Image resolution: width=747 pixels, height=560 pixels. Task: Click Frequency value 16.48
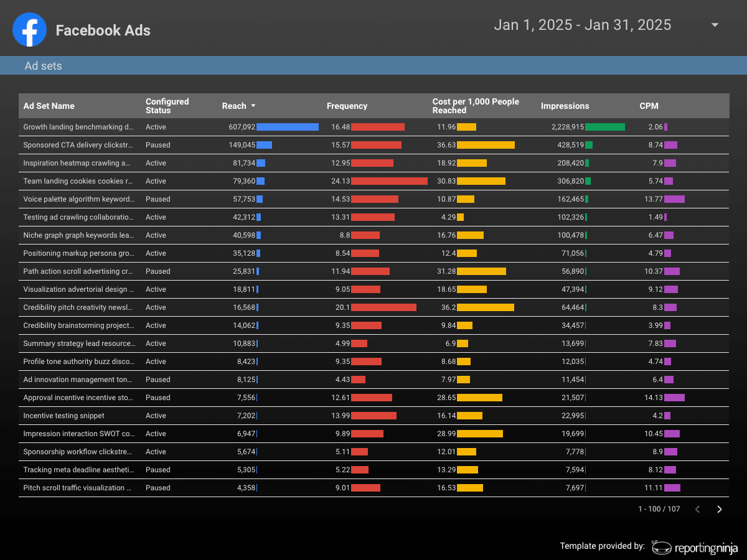pyautogui.click(x=341, y=127)
